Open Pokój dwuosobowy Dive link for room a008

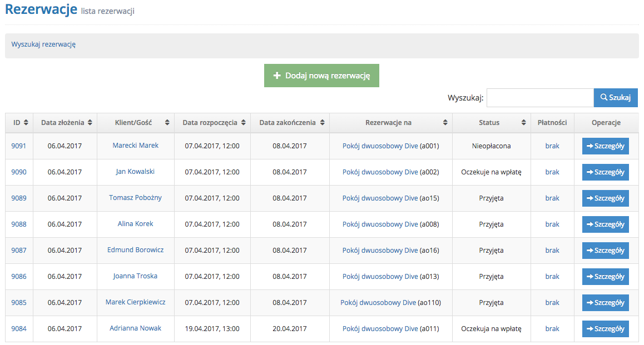380,224
